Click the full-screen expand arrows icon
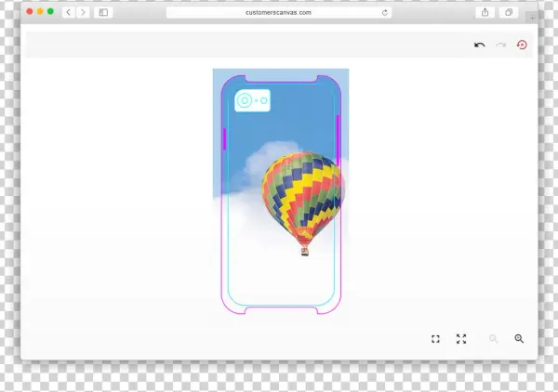Screen dimensions: 558x392 pyautogui.click(x=461, y=339)
